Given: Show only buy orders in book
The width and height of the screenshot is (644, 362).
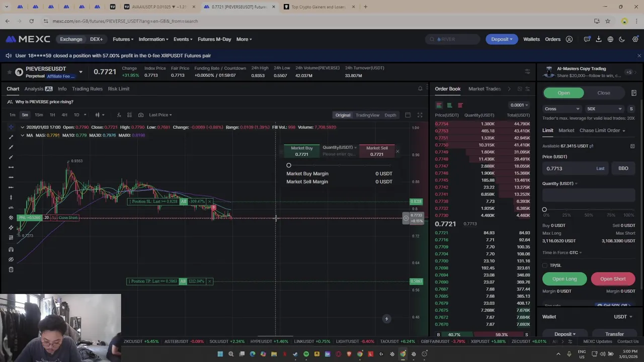Looking at the screenshot, I should [449, 105].
